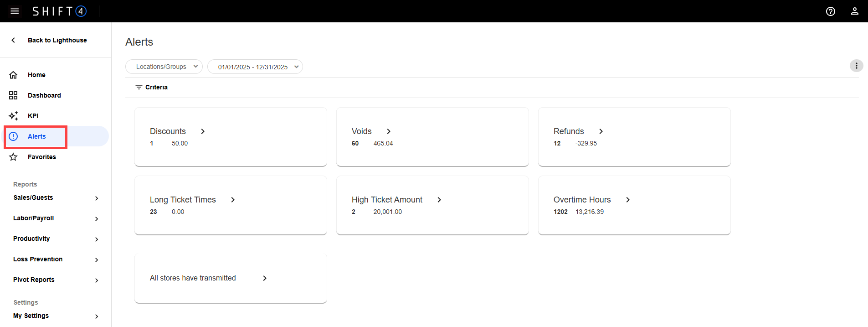Click the help question mark icon

point(831,11)
